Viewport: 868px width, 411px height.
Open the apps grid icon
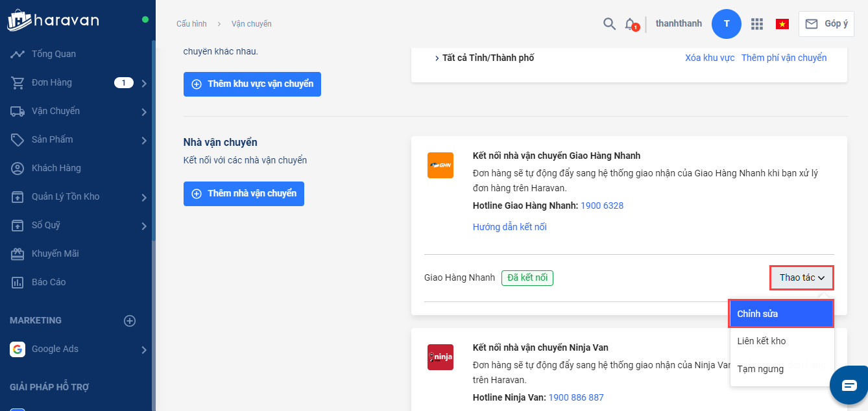756,24
